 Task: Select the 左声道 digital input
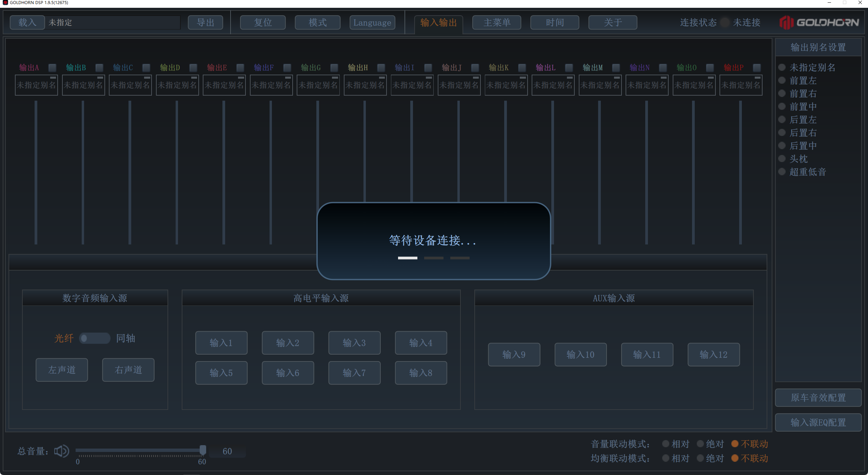(62, 370)
